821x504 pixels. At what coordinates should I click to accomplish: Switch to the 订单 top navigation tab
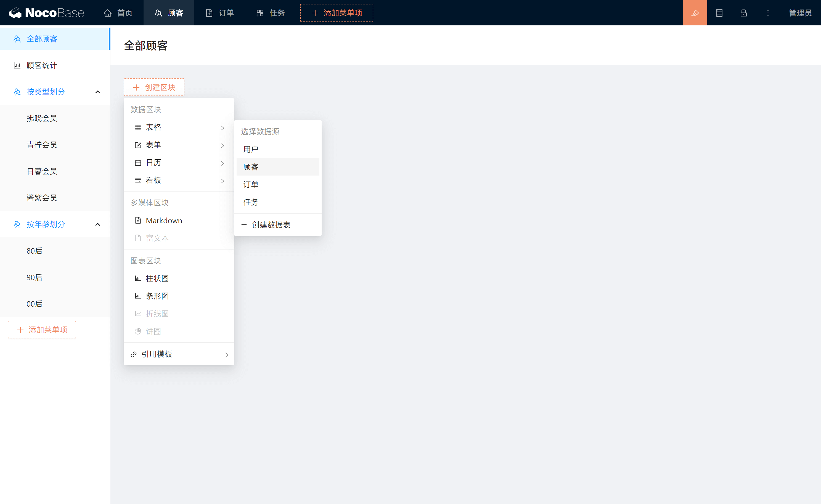pyautogui.click(x=220, y=13)
